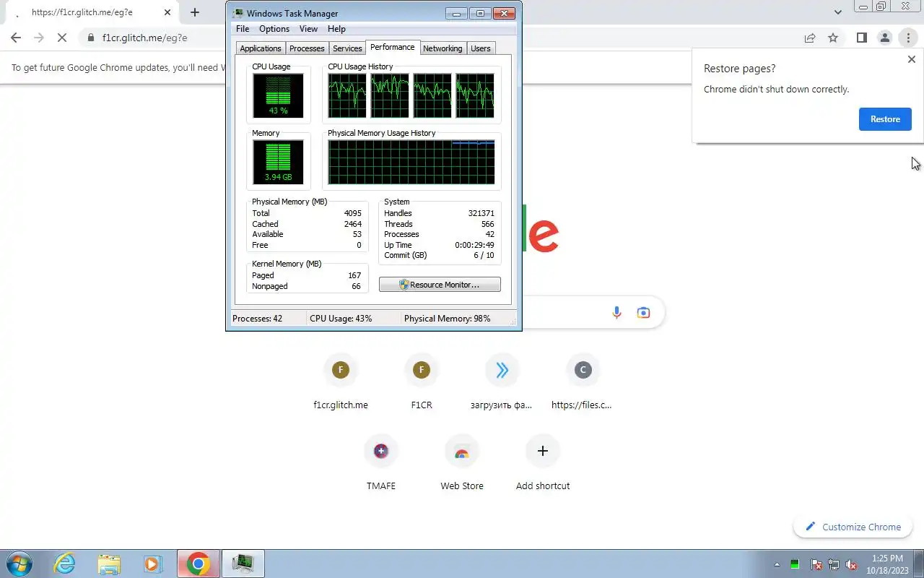Click Chrome's back navigation arrow
Screen dimensions: 924x578
tap(16, 38)
